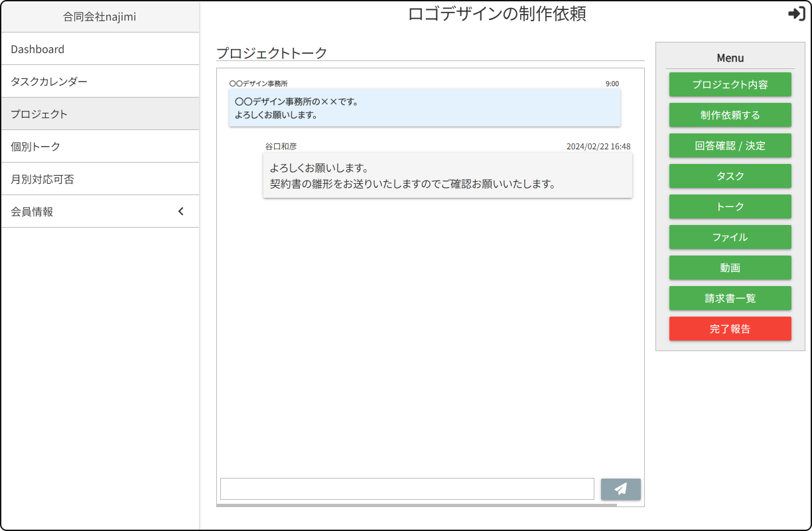812x531 pixels.
Task: Open 回答確認 / 決定 from Menu
Action: click(x=730, y=146)
